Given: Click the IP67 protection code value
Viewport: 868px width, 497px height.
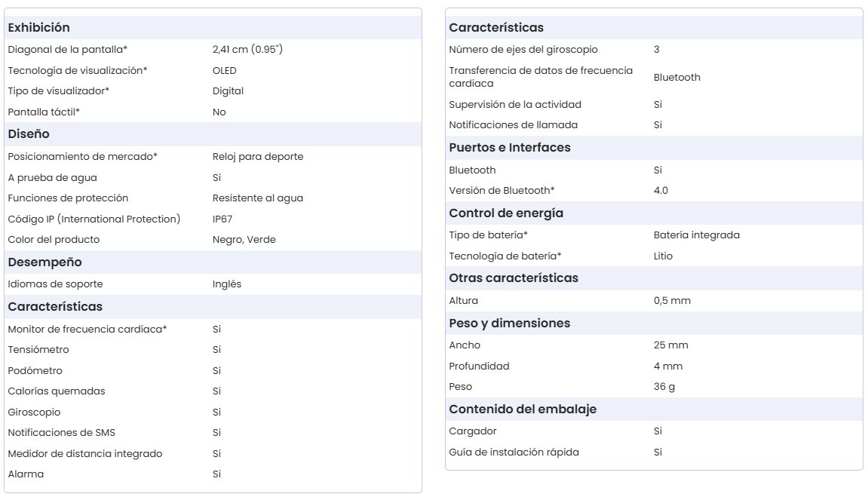Looking at the screenshot, I should 224,219.
